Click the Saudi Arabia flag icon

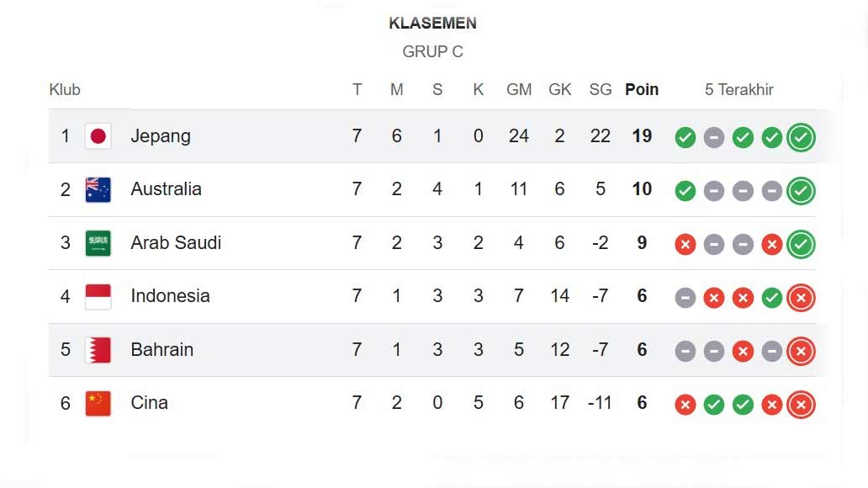(x=98, y=243)
